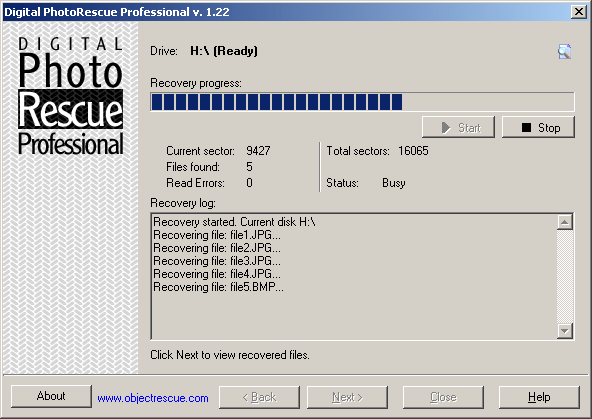Viewport: 592px width, 419px height.
Task: Click the recovery progress bar
Action: (x=362, y=102)
